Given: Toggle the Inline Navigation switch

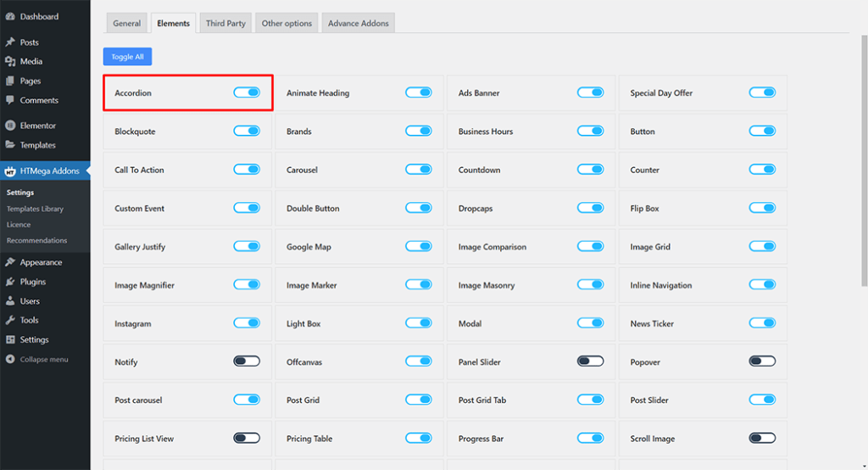Looking at the screenshot, I should pos(762,284).
